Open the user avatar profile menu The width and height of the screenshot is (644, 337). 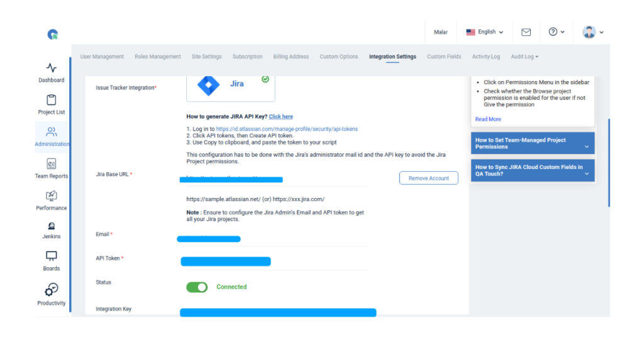tap(593, 32)
